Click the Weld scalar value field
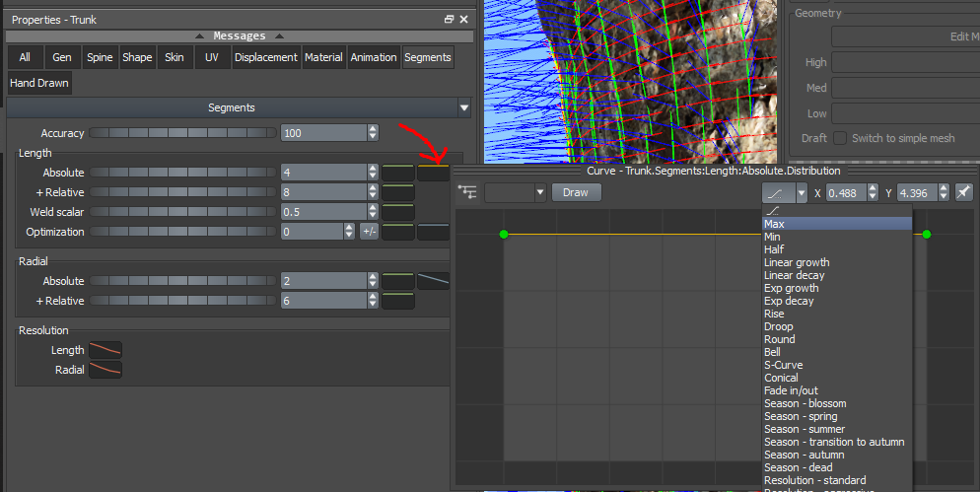980x492 pixels. pos(322,212)
